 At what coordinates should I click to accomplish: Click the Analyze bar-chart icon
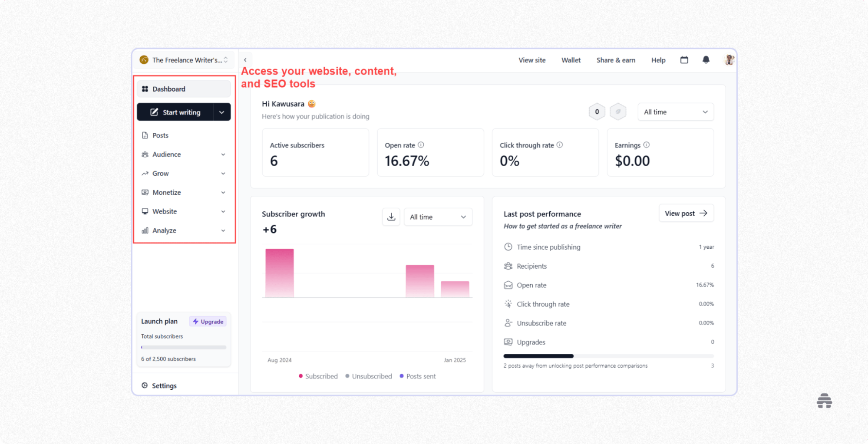[x=145, y=230]
